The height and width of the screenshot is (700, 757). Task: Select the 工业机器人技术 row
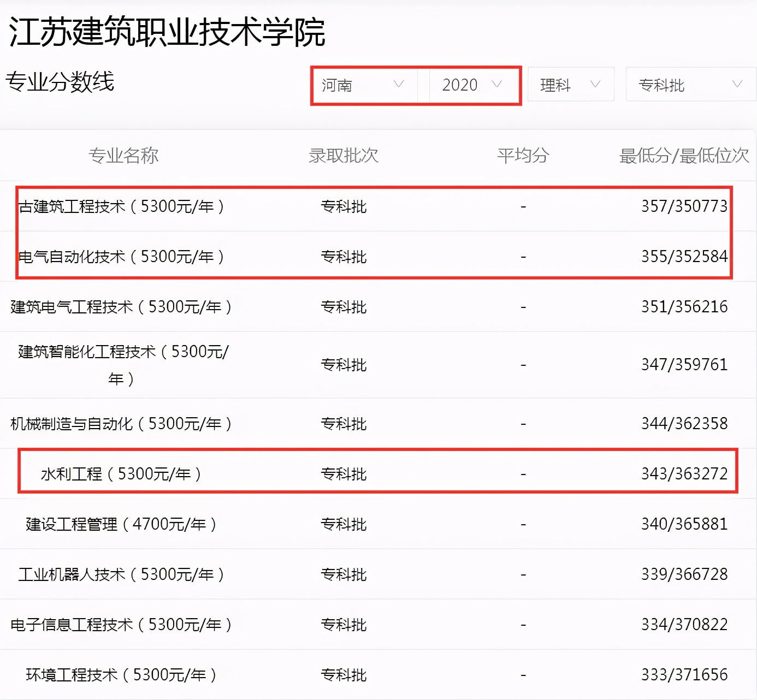pyautogui.click(x=121, y=574)
